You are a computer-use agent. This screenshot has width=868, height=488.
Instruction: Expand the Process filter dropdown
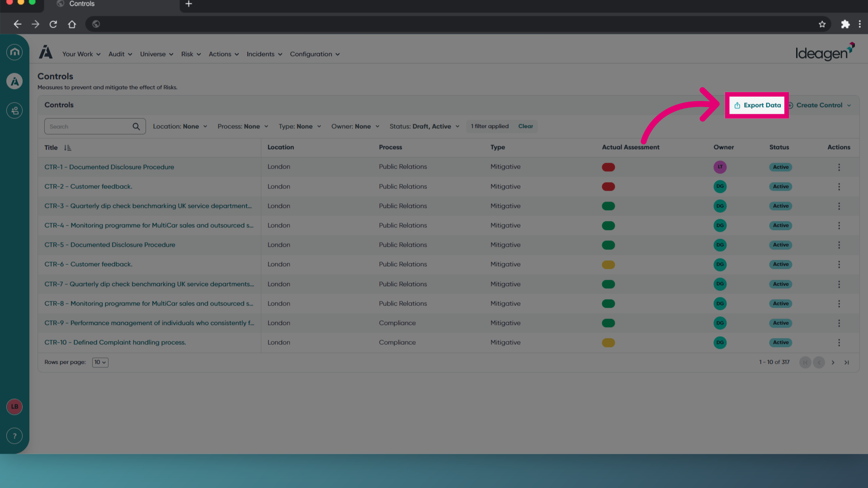[243, 127]
